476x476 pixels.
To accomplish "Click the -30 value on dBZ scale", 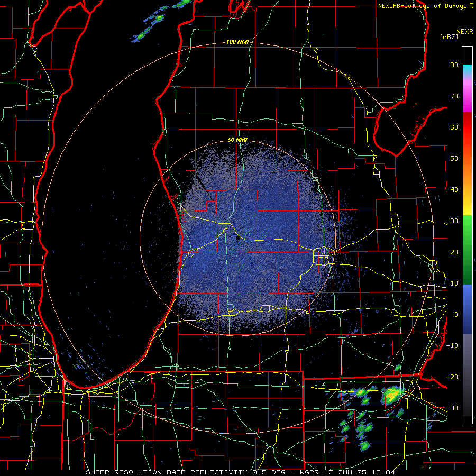I will coord(452,408).
